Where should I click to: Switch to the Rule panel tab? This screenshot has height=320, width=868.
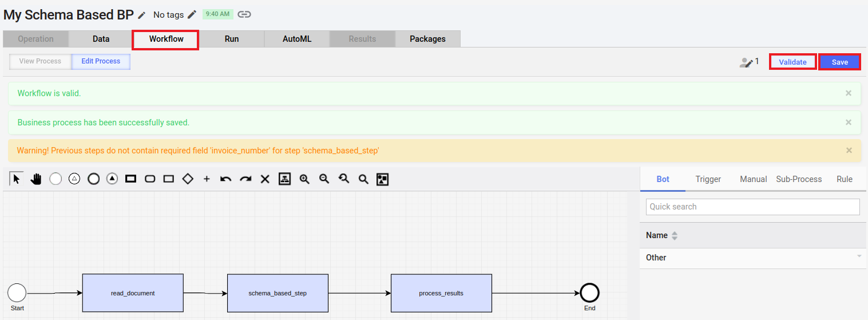click(845, 179)
